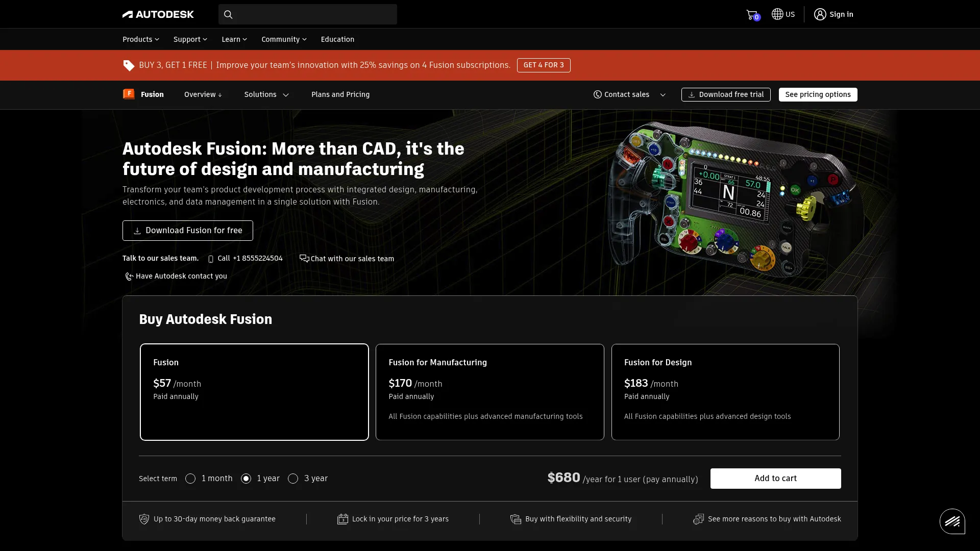Open Chat with our sales team
The height and width of the screenshot is (551, 980).
pos(352,259)
